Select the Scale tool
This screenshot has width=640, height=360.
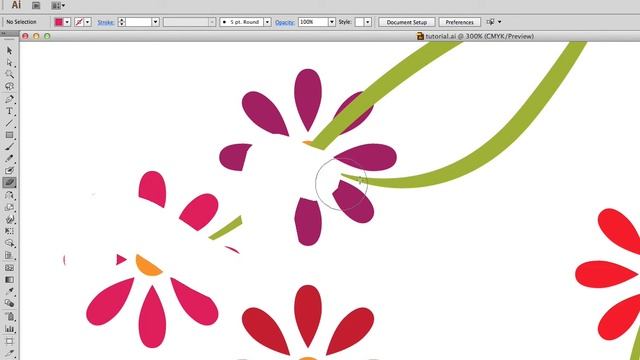coord(9,207)
